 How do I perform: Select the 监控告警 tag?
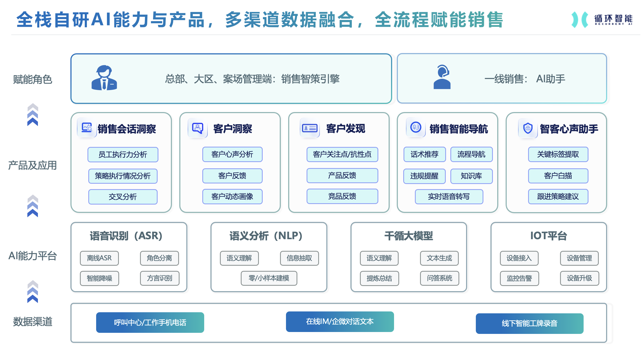tap(519, 278)
